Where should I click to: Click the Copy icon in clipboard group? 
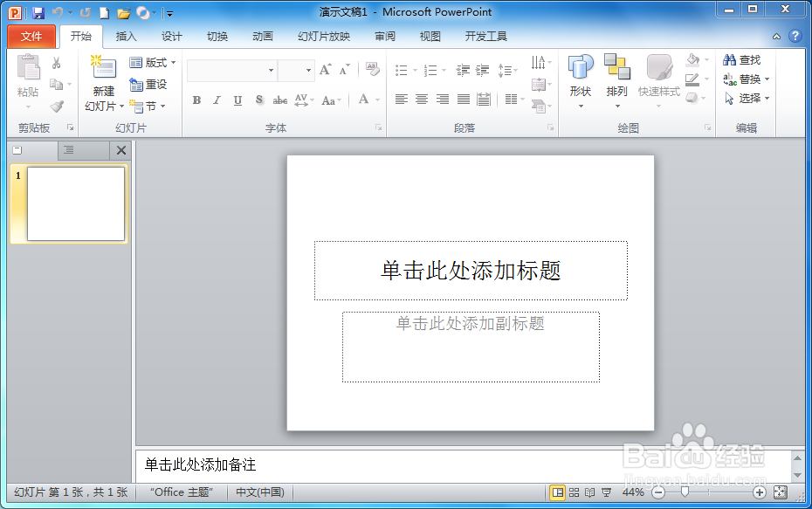click(x=56, y=84)
